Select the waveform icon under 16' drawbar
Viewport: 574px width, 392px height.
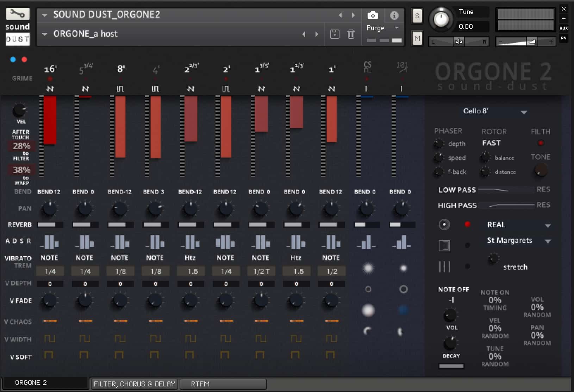point(50,89)
